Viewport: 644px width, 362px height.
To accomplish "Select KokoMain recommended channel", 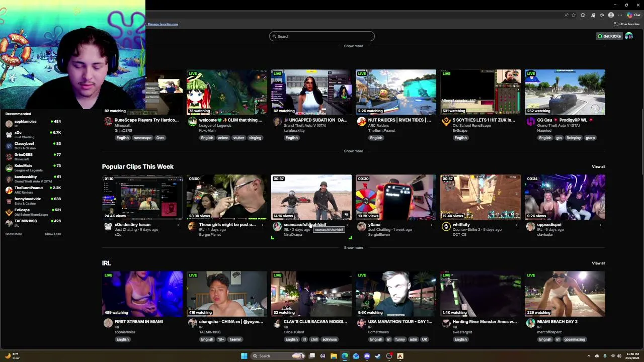I will point(33,167).
